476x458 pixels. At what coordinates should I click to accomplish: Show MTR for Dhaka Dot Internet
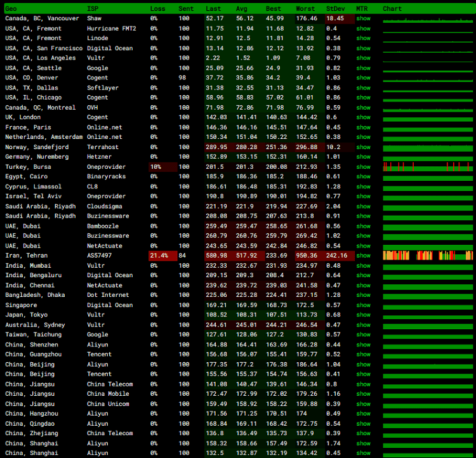pyautogui.click(x=364, y=295)
